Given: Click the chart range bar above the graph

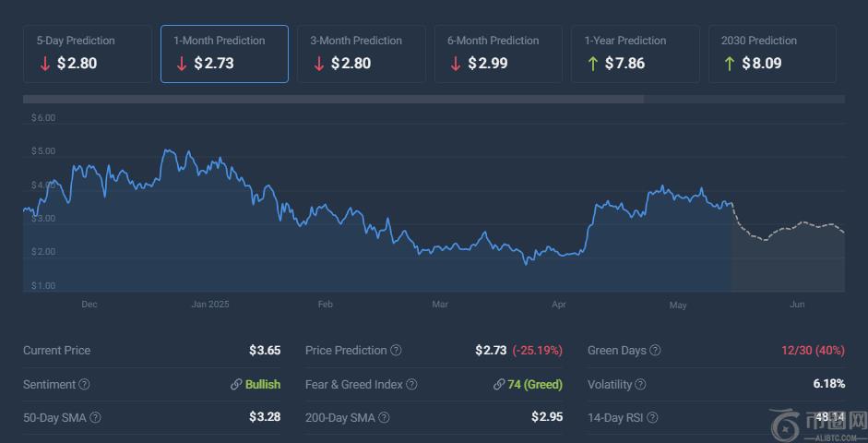Looking at the screenshot, I should pos(334,99).
